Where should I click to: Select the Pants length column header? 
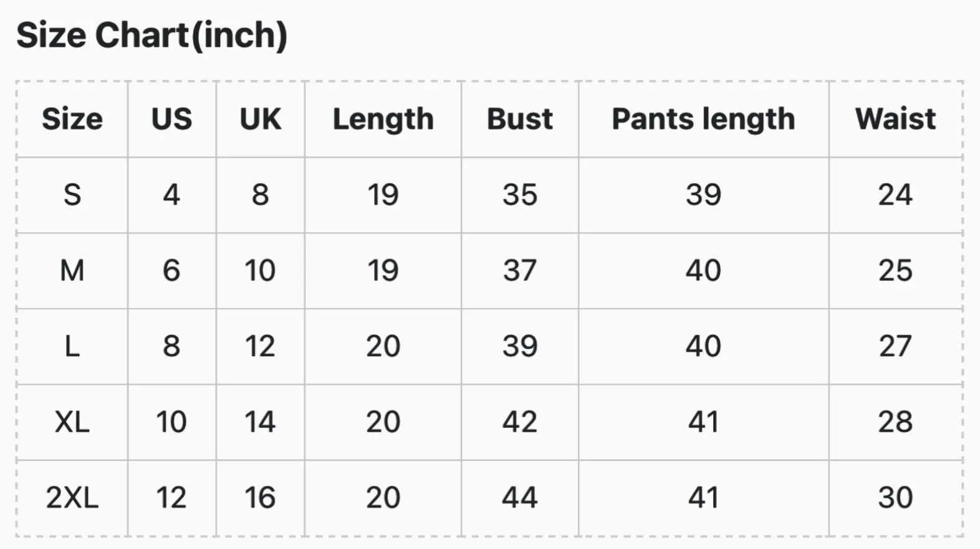[703, 119]
